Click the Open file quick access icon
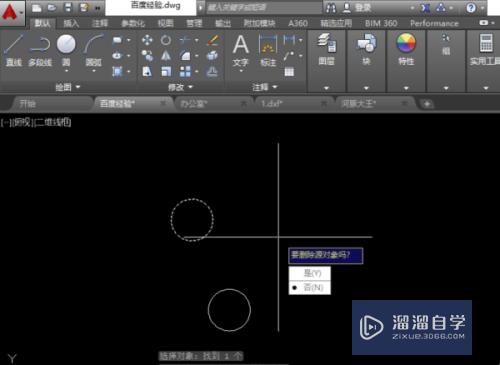Image resolution: width=500 pixels, height=365 pixels. pos(52,8)
